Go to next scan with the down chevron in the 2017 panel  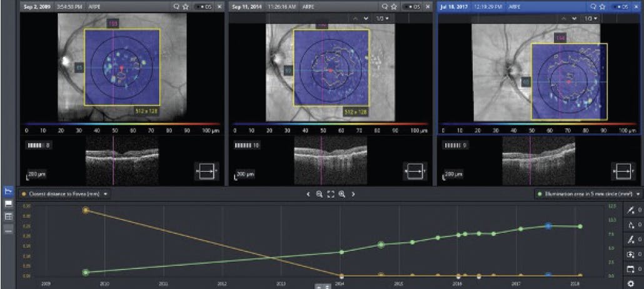pos(573,19)
